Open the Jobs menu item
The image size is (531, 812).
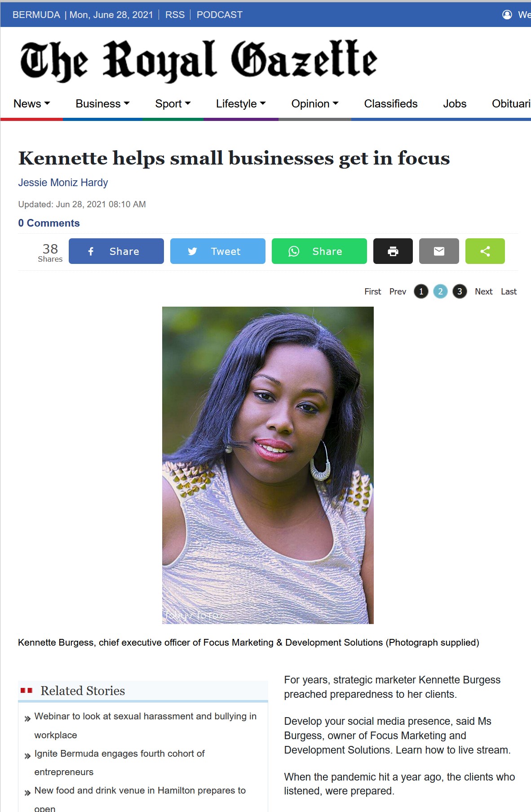[455, 104]
